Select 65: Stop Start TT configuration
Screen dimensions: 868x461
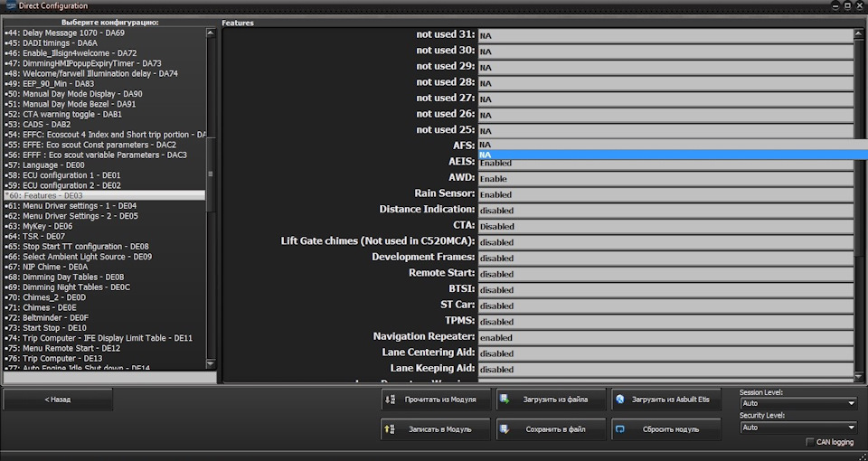click(x=105, y=246)
